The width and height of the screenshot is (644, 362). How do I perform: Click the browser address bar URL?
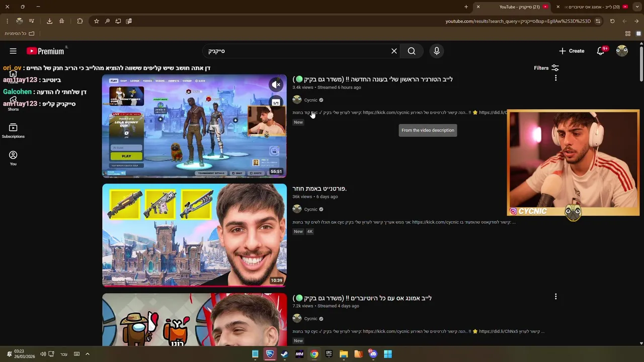[x=518, y=21]
